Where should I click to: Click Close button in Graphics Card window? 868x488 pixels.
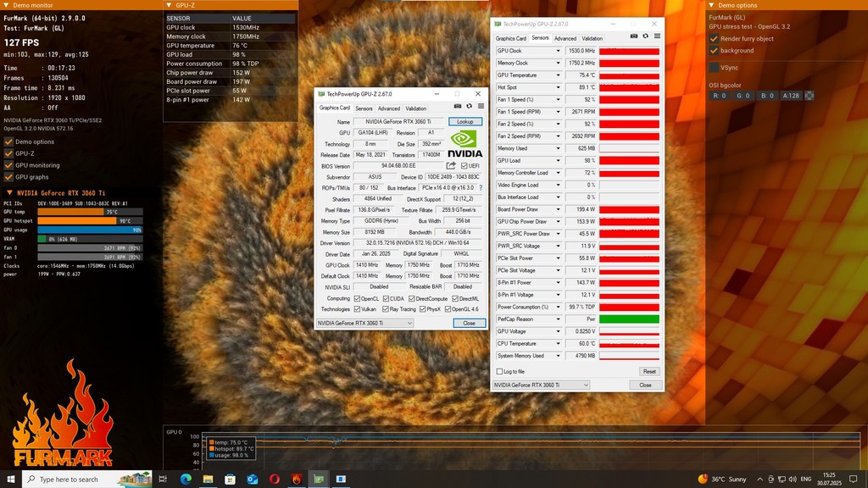click(x=469, y=323)
